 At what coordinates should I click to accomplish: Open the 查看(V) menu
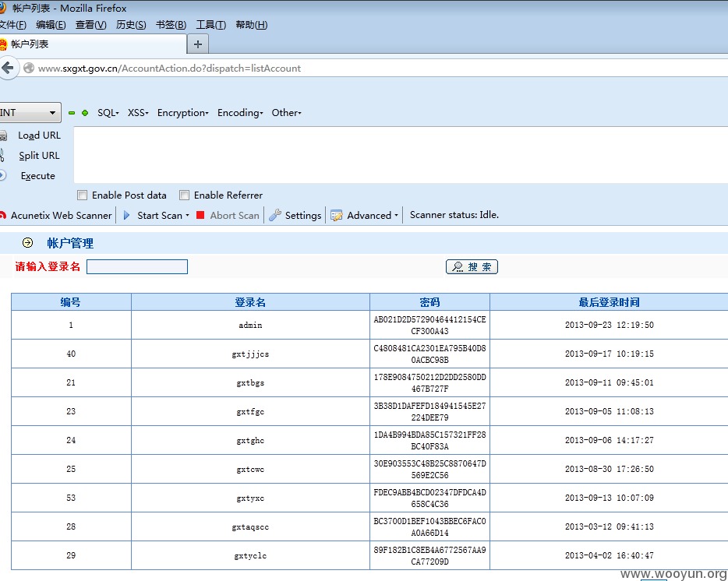click(91, 25)
